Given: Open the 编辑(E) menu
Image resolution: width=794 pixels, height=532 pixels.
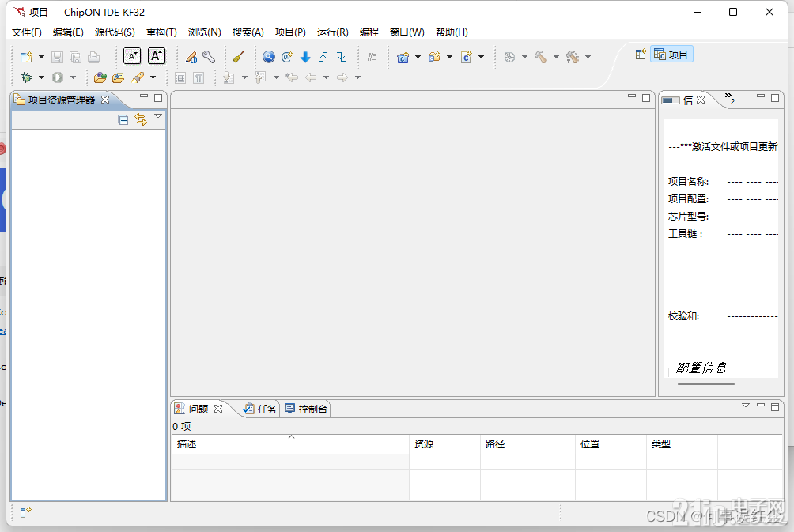Looking at the screenshot, I should click(x=68, y=32).
